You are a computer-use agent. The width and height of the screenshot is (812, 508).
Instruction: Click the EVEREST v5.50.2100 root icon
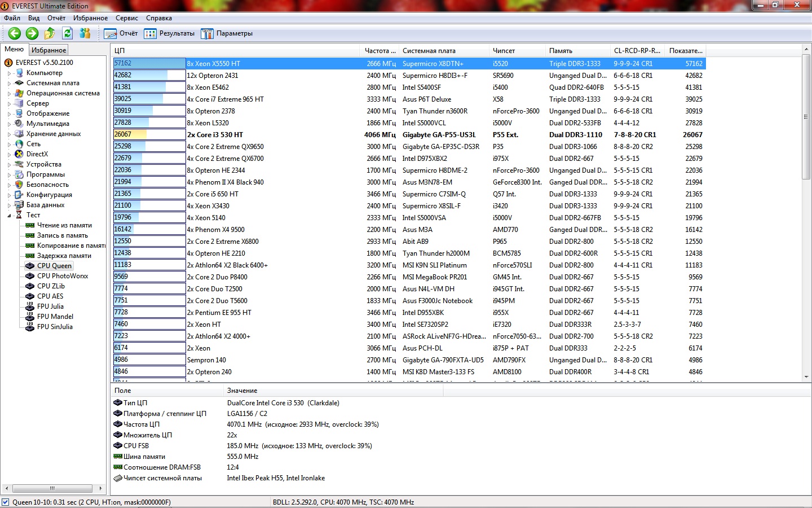click(8, 63)
